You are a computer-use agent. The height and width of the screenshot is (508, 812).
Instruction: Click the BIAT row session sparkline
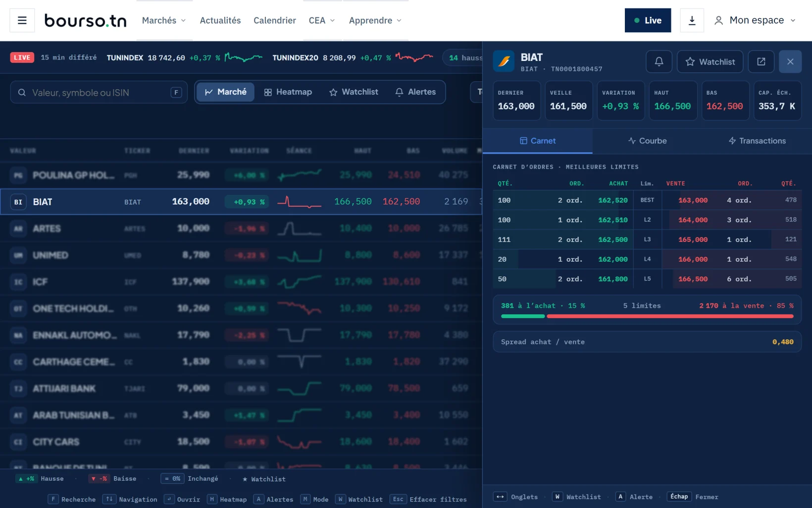coord(299,202)
